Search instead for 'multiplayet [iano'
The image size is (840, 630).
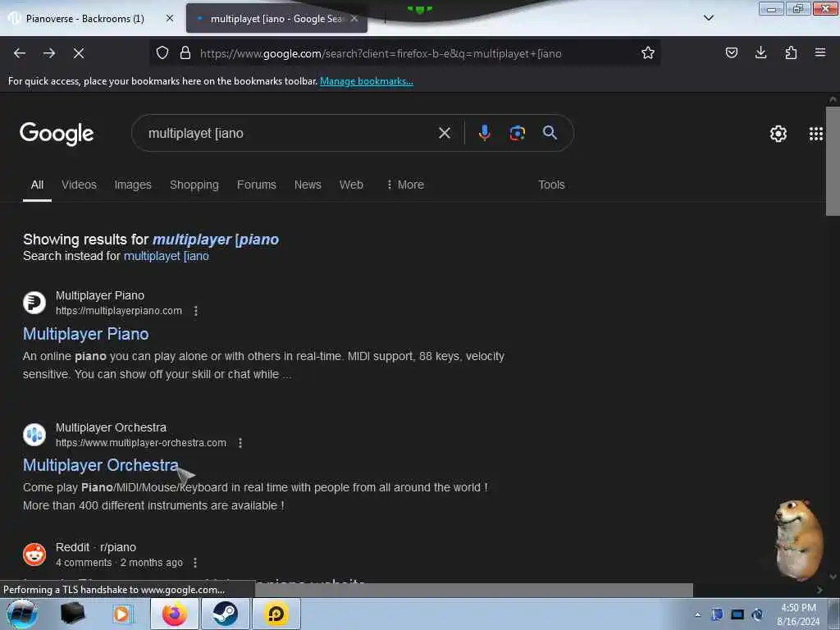166,256
